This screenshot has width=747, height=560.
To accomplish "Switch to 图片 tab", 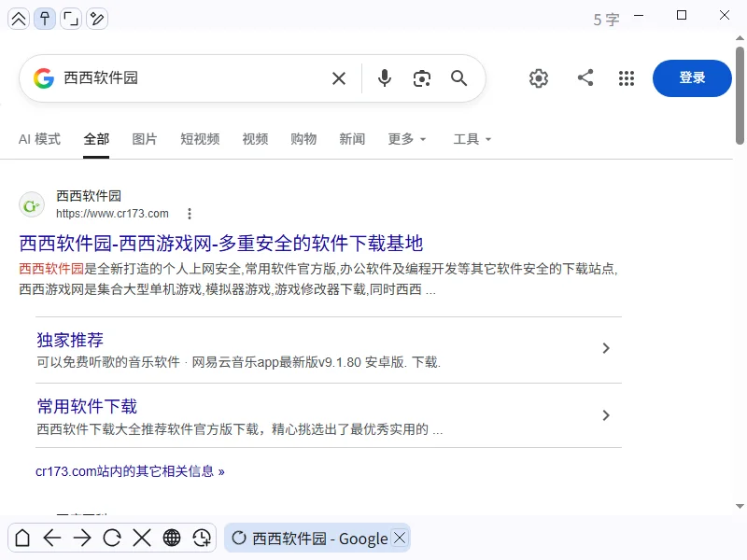I will 145,139.
